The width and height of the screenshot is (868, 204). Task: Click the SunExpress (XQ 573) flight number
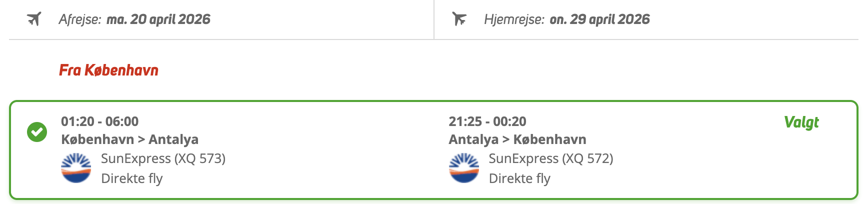(x=163, y=158)
